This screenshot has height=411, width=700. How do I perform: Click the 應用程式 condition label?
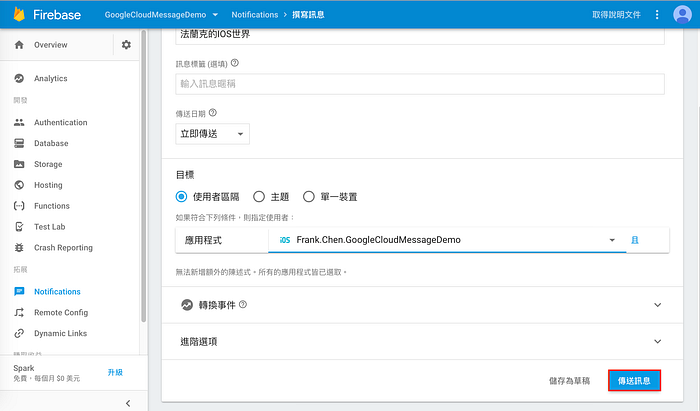click(203, 241)
